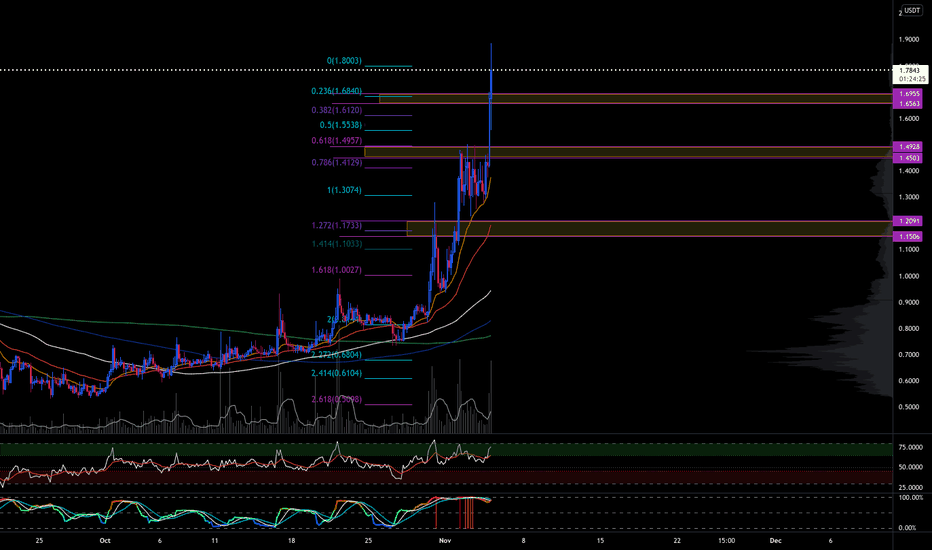Select the 1.2091 purple price tag

click(908, 221)
